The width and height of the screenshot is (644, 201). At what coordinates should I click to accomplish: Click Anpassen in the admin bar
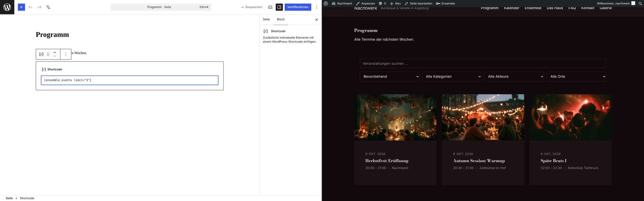click(365, 3)
